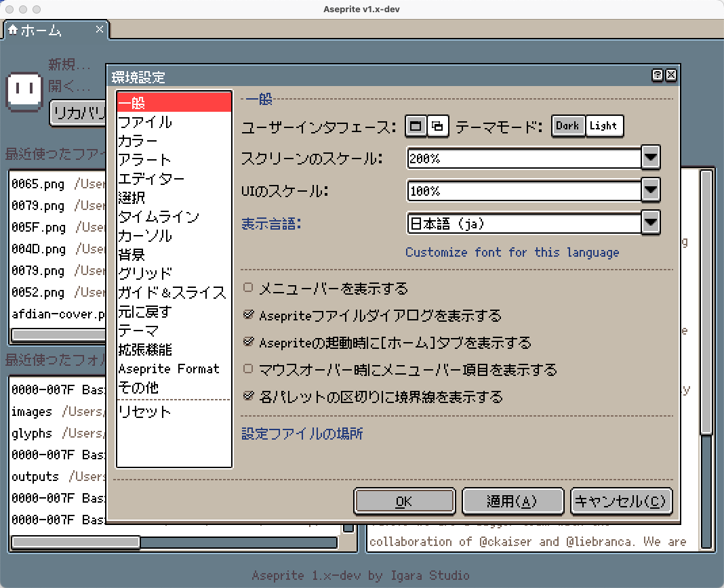Toggle Asepriteファイルダイアログを表示する checkbox
The height and width of the screenshot is (588, 724).
372,316
